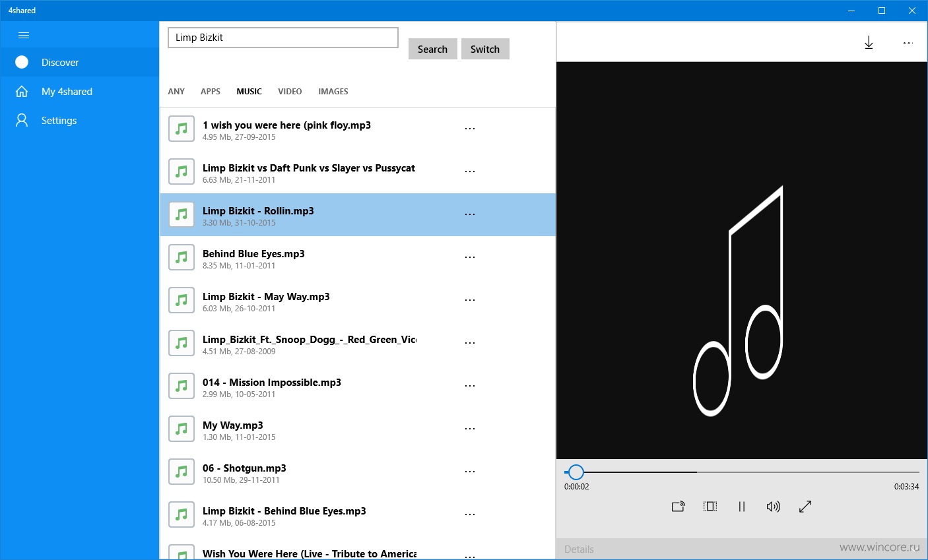The height and width of the screenshot is (560, 928).
Task: Select 'Behind Blue Eyes.mp3' dated 11-01-2011
Action: [358, 257]
